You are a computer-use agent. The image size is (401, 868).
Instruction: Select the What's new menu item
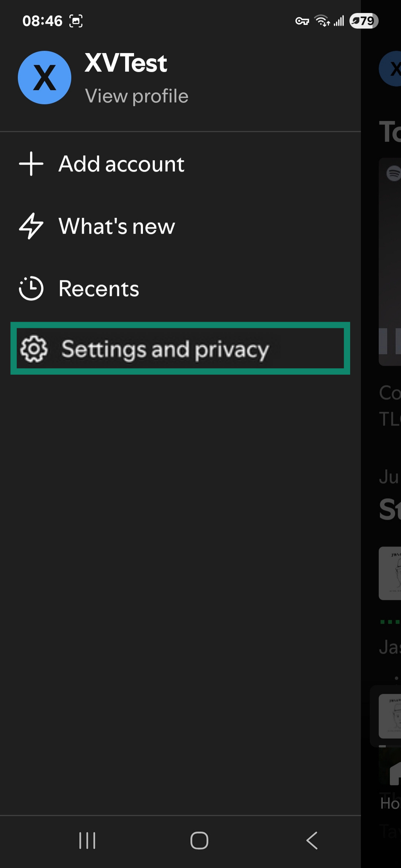pos(117,226)
